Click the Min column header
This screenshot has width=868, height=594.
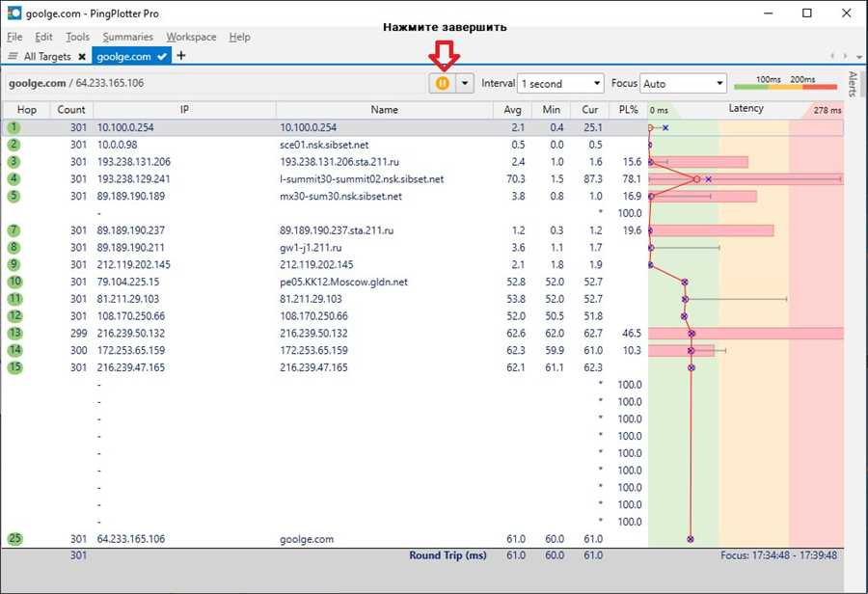coord(552,110)
